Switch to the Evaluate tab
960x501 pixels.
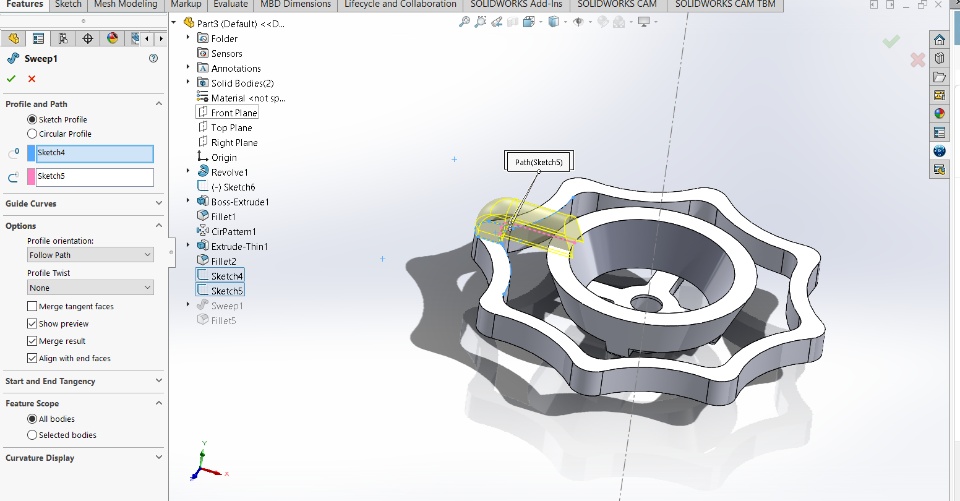(230, 4)
